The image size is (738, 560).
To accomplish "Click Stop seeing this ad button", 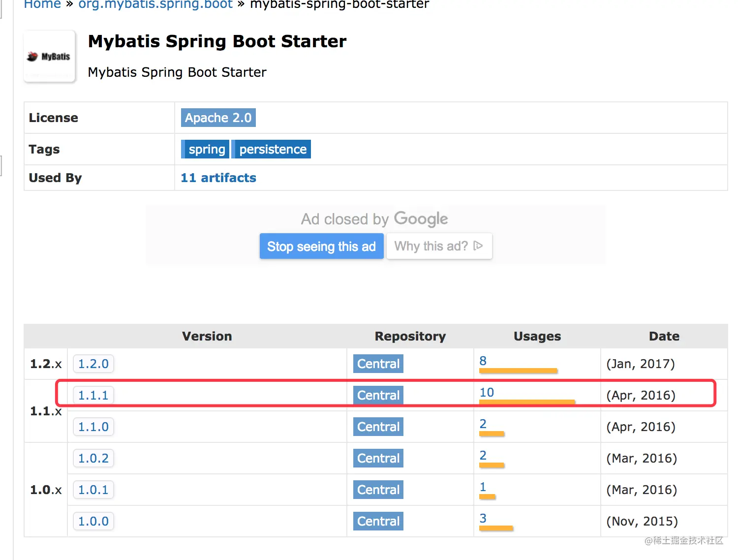I will coord(321,246).
